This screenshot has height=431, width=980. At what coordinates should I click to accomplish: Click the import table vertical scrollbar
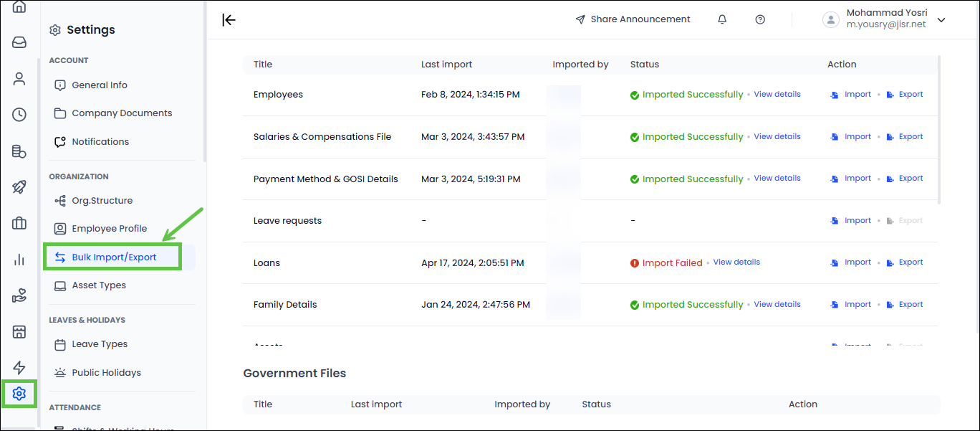[938, 129]
